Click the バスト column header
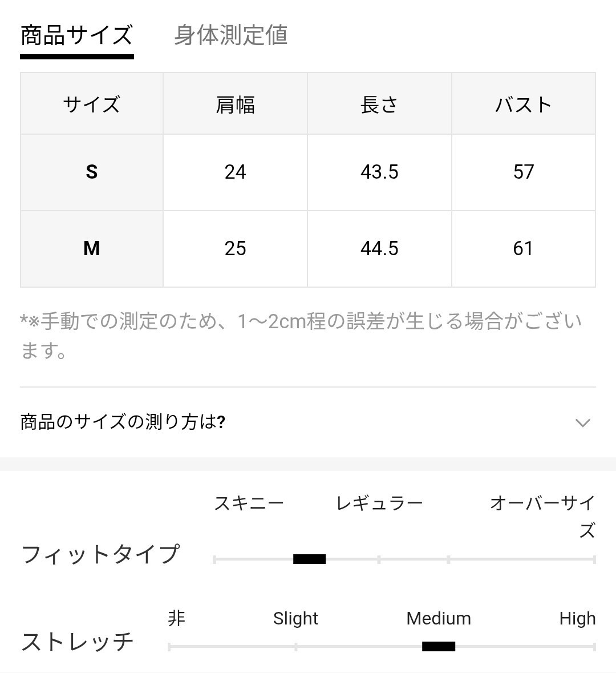The width and height of the screenshot is (616, 673). 524,104
